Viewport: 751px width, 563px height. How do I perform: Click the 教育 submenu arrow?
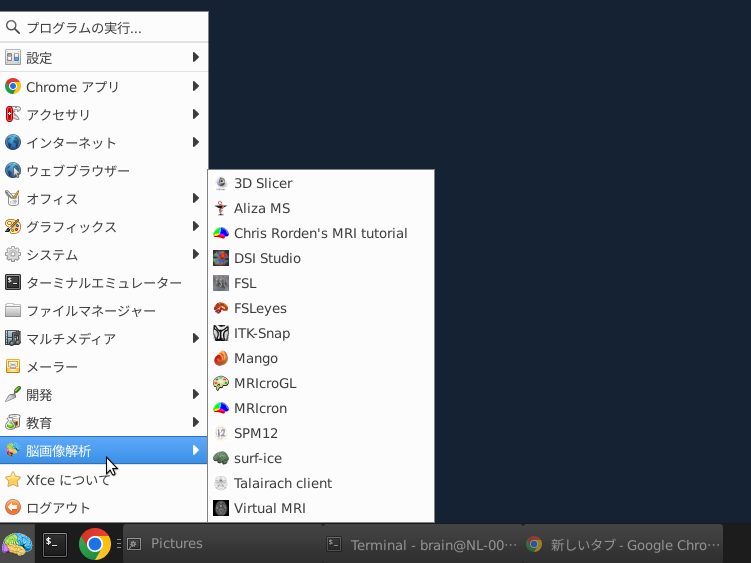pos(195,423)
